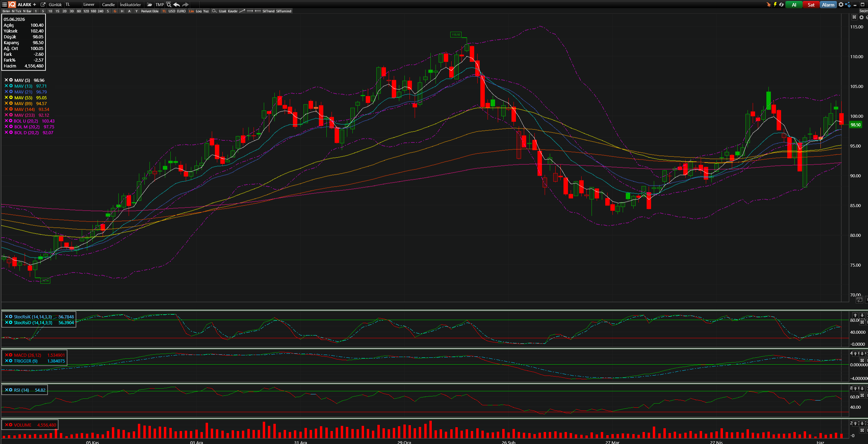This screenshot has width=868, height=444.
Task: Open the İndikatörler dropdown
Action: click(131, 4)
